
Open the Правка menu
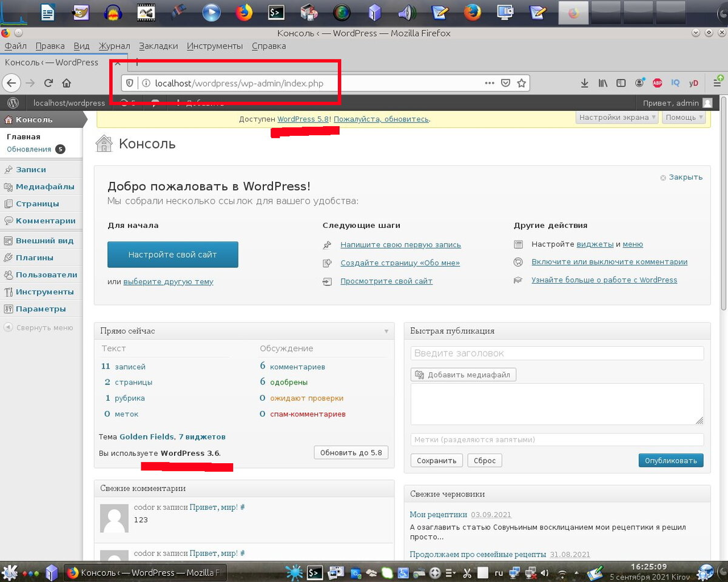point(50,46)
